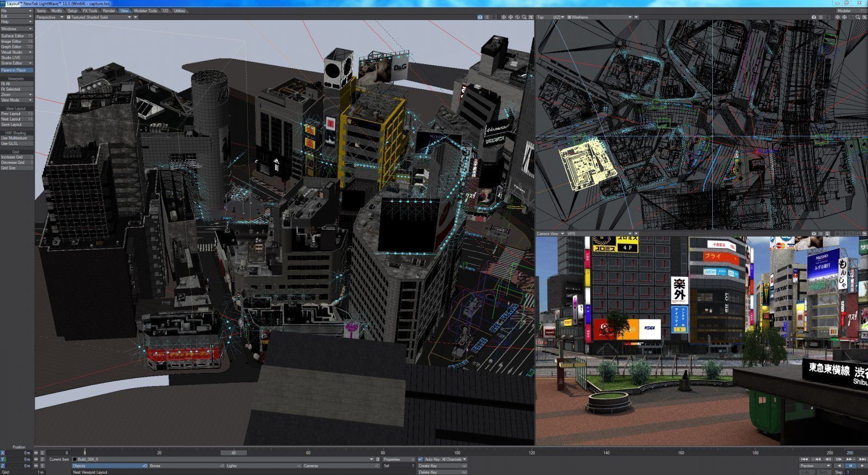The image size is (868, 475).
Task: Click Increase Grid
Action: pos(17,157)
